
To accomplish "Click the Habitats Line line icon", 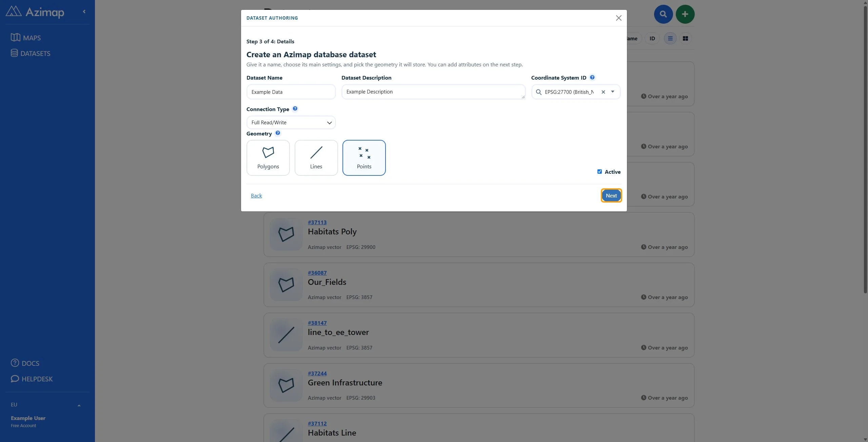I will tap(286, 431).
